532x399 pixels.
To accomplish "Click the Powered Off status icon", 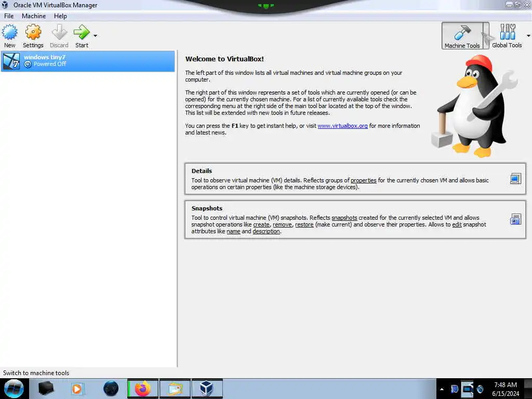I will [28, 64].
